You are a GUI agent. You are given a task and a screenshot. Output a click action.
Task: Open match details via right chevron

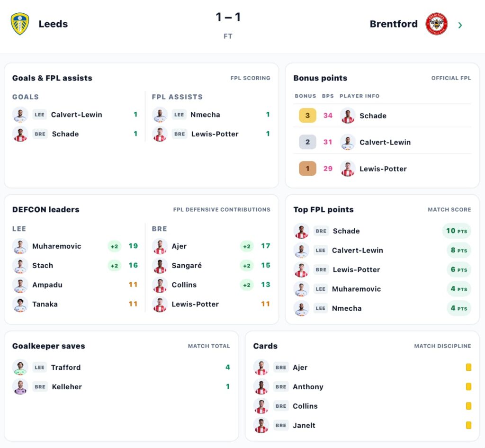click(460, 25)
